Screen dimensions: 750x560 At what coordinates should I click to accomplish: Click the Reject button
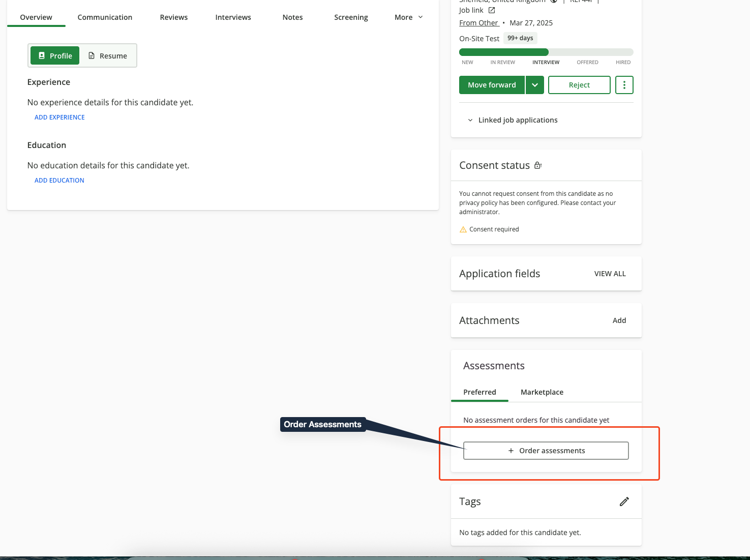click(x=579, y=85)
